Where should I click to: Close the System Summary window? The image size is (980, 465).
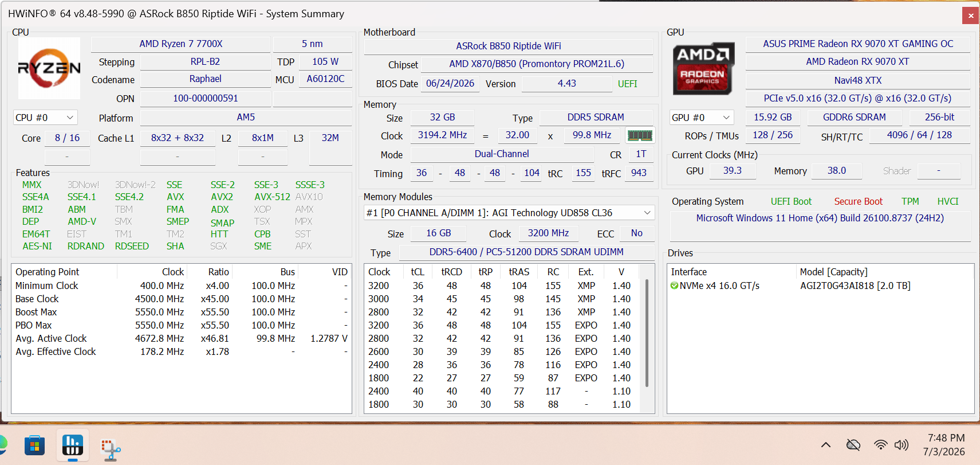coord(971,15)
